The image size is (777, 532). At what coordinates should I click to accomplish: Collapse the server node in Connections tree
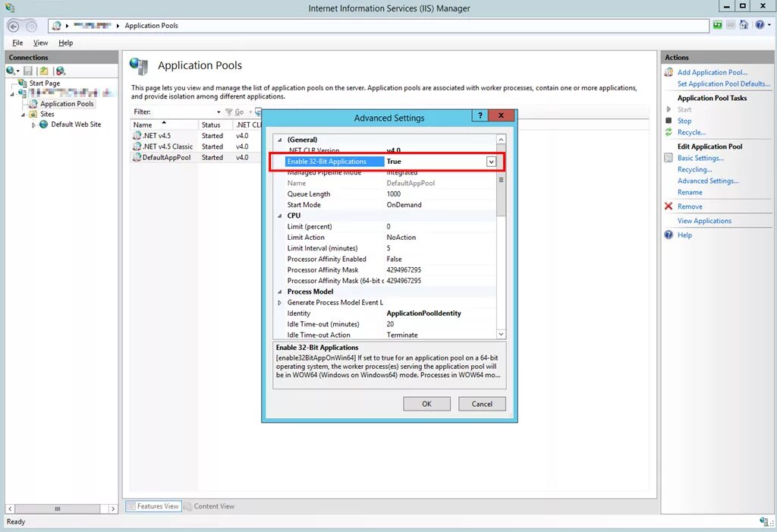[12, 93]
